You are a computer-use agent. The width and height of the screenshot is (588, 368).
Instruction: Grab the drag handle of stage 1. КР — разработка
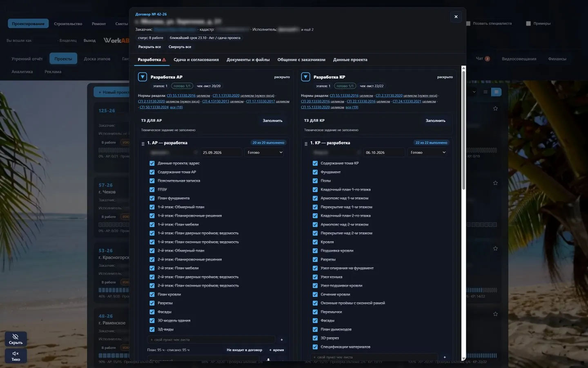306,144
